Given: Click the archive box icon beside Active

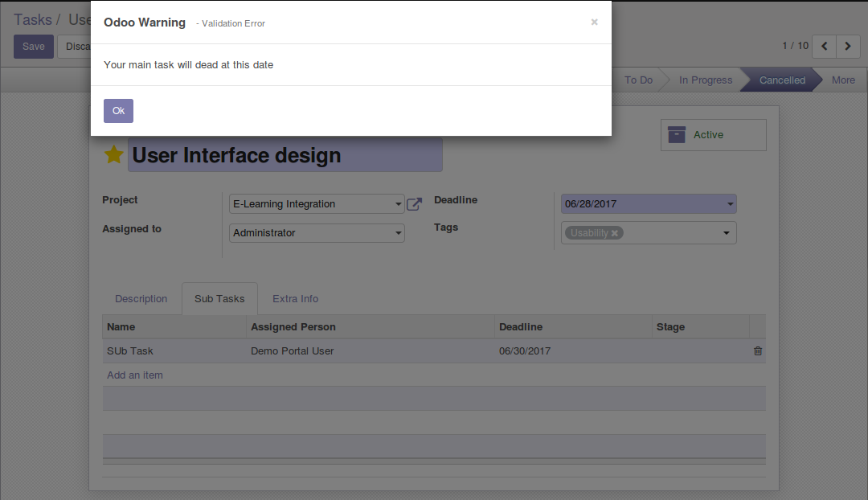Looking at the screenshot, I should click(x=677, y=135).
